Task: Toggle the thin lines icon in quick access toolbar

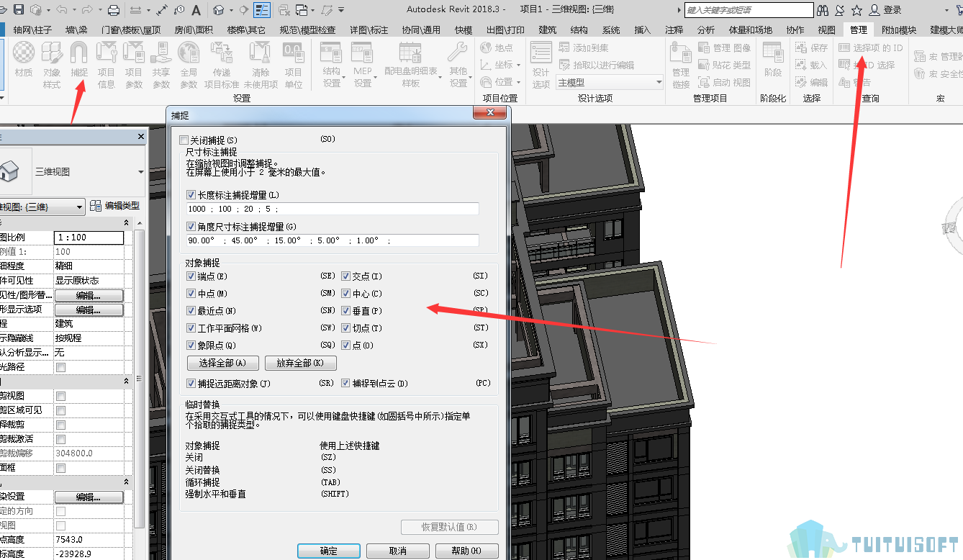Action: click(261, 9)
